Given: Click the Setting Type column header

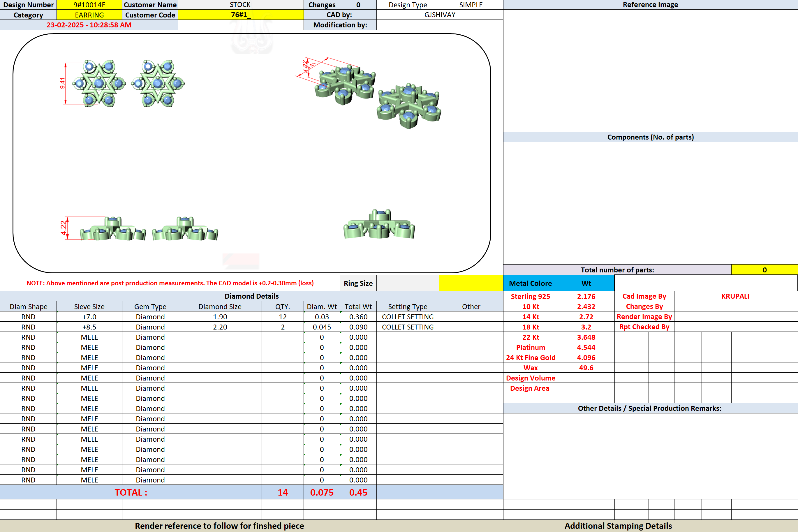Looking at the screenshot, I should point(408,306).
